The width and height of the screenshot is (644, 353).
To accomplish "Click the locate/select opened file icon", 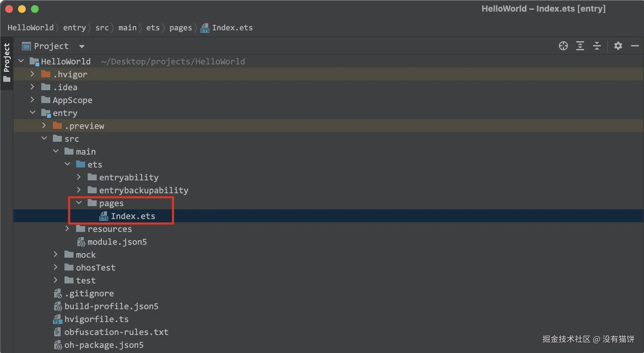I will (563, 46).
